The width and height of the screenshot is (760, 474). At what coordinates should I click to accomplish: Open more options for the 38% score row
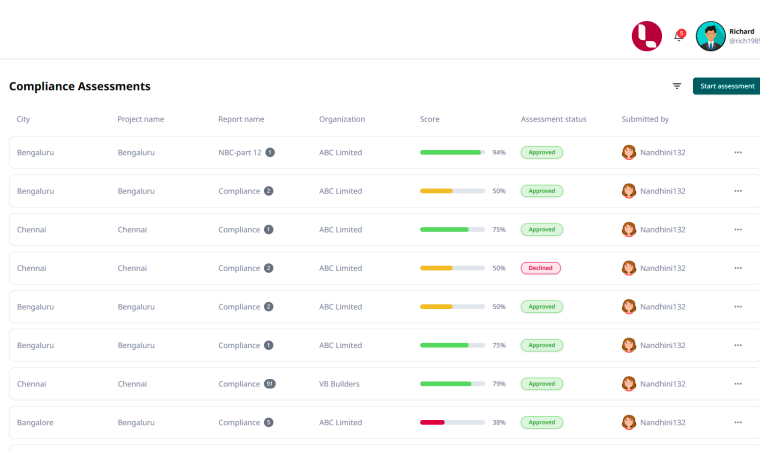(x=738, y=422)
